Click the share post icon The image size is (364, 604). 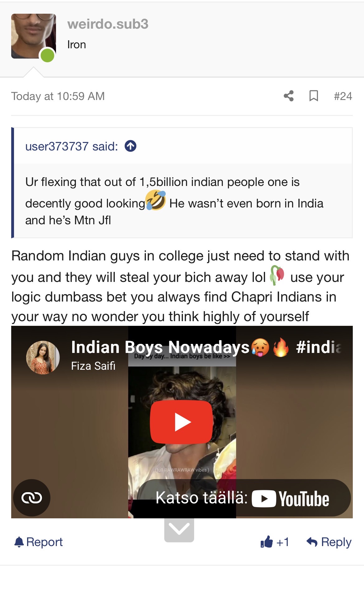click(x=289, y=96)
